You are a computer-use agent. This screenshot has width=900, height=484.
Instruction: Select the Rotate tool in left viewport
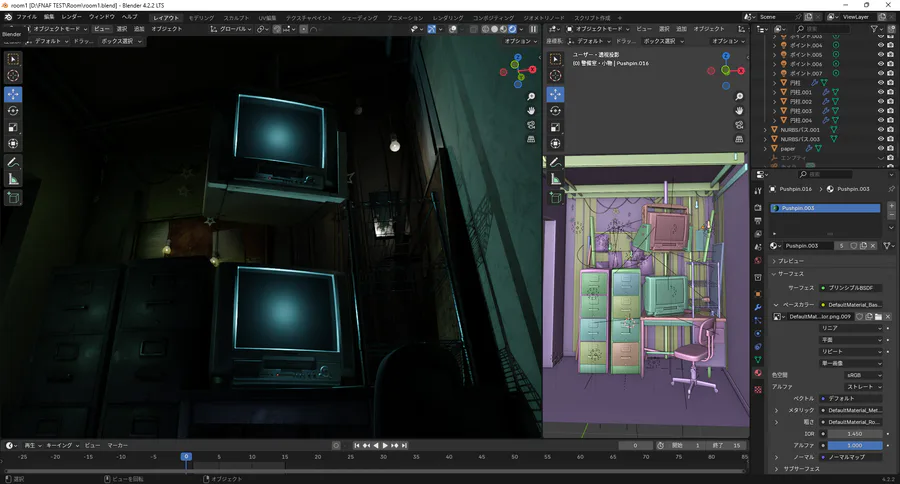pos(13,111)
